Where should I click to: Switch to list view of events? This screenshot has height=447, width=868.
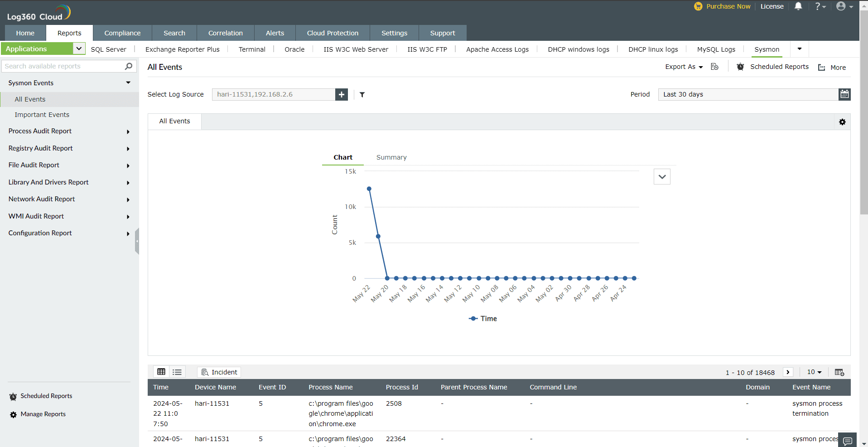[x=177, y=372]
